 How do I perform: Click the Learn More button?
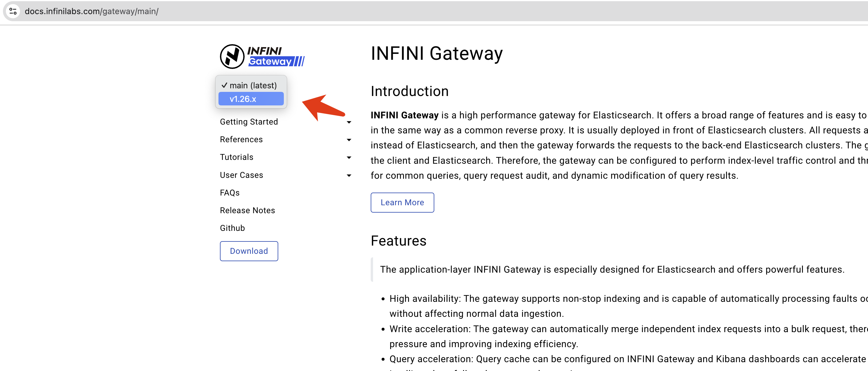tap(402, 202)
